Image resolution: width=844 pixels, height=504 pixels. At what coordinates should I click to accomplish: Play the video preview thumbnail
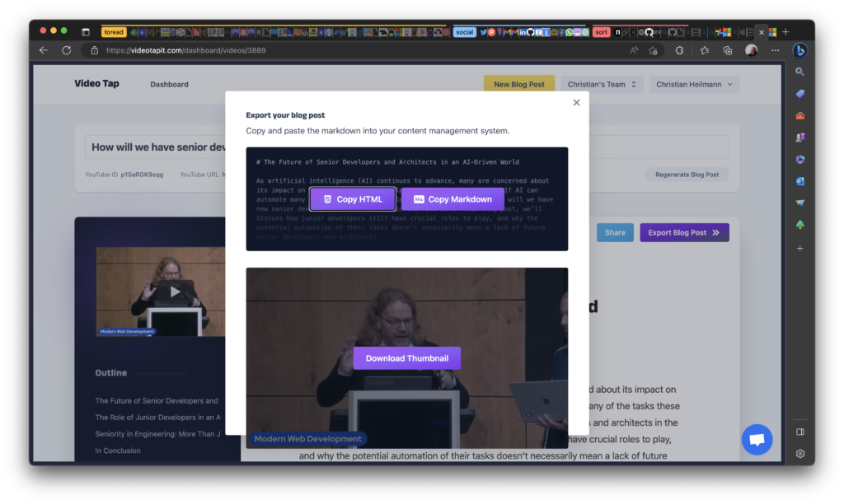[x=175, y=292]
